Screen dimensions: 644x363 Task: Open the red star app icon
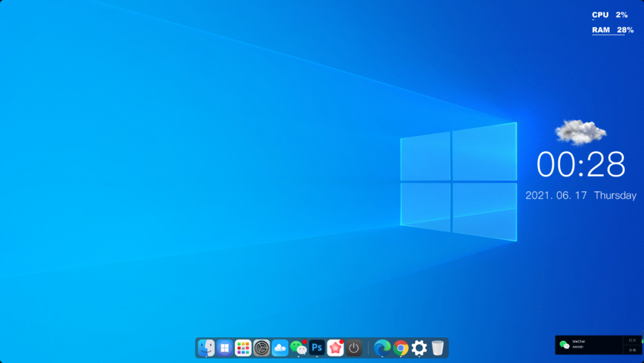335,347
